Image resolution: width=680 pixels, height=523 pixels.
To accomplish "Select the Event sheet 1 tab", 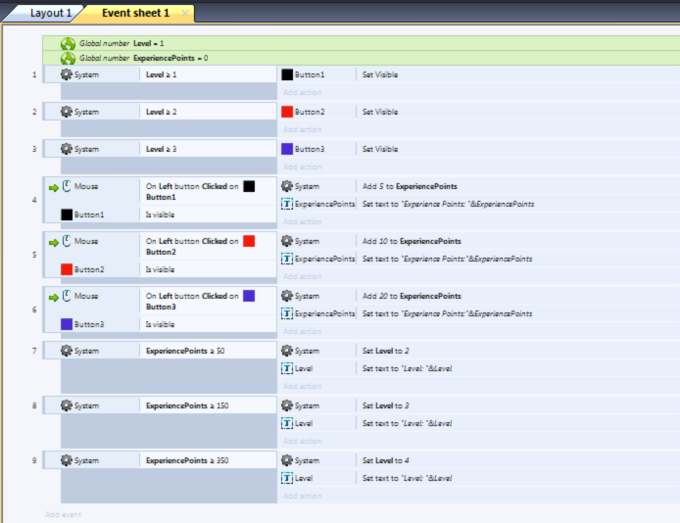I will tap(136, 13).
